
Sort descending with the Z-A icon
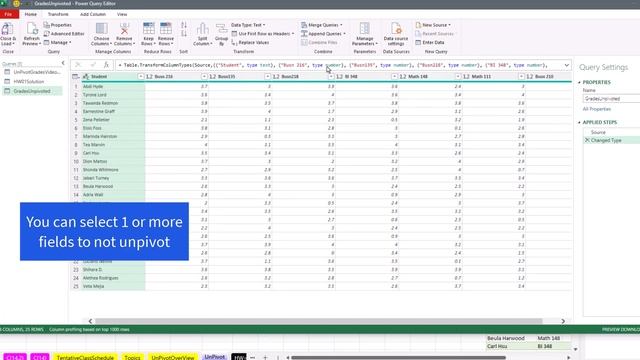[x=184, y=34]
